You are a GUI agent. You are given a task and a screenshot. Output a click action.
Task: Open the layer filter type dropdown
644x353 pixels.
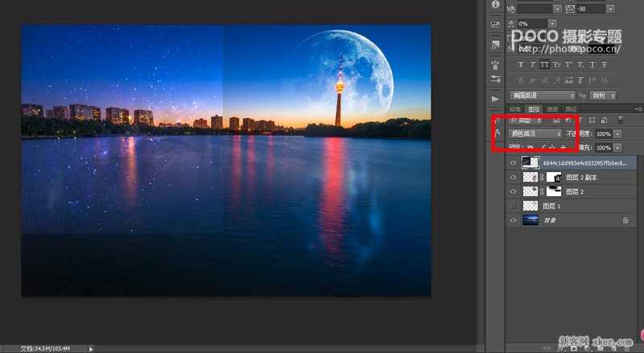pos(526,121)
